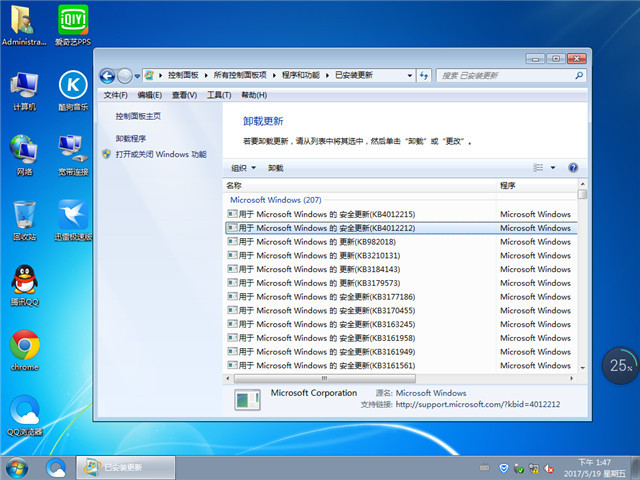This screenshot has width=640, height=480.
Task: Open the 工具(T) menu
Action: pyautogui.click(x=219, y=95)
